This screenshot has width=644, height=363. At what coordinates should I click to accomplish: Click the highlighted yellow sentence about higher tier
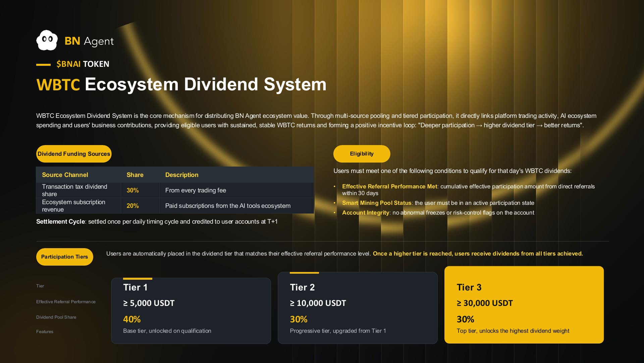pyautogui.click(x=478, y=254)
